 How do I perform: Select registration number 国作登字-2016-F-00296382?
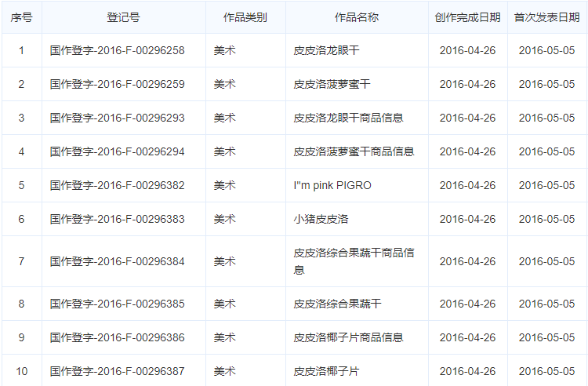(x=118, y=185)
